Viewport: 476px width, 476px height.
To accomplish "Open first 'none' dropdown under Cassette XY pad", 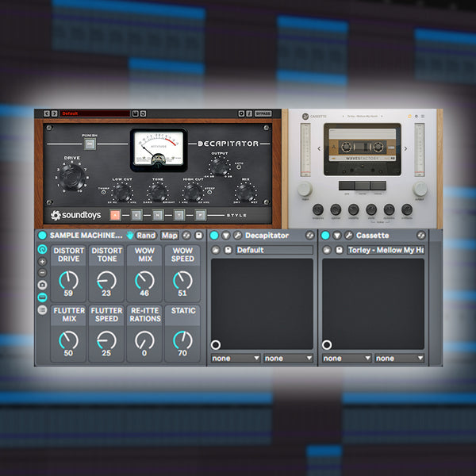I will click(347, 359).
